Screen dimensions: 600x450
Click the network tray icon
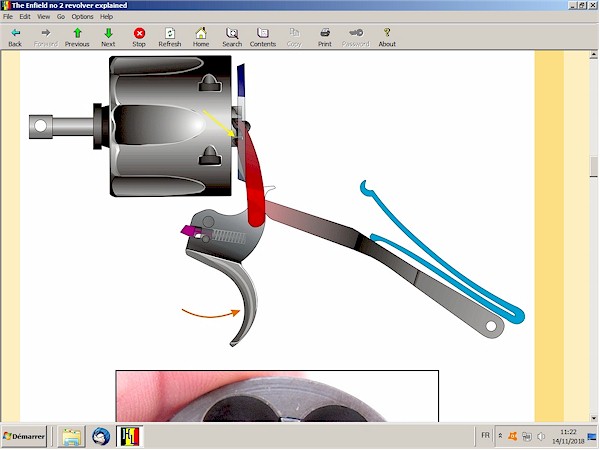click(x=527, y=436)
